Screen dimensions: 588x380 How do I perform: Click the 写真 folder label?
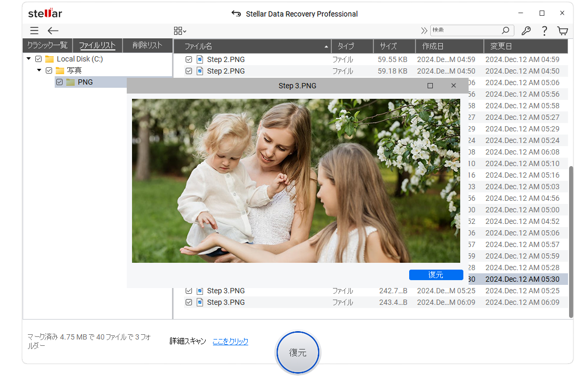(74, 70)
